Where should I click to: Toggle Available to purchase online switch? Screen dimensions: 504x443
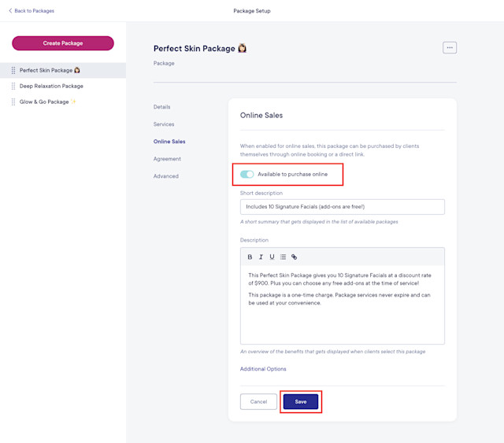tap(246, 174)
